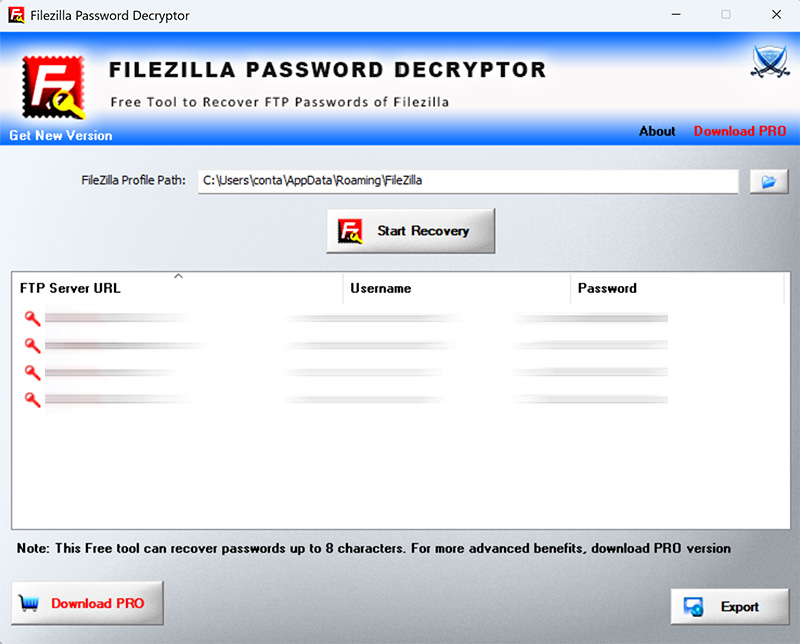Select the third key icon row
Image resolution: width=800 pixels, height=644 pixels.
pos(32,372)
